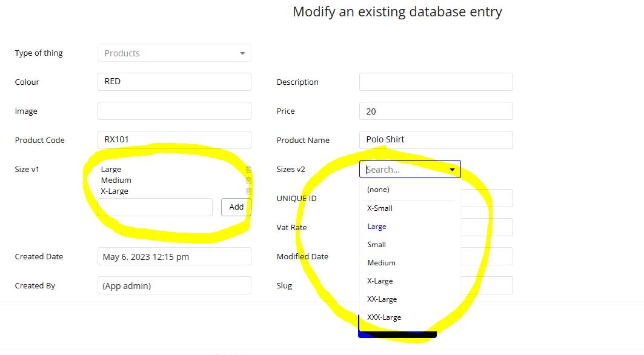The height and width of the screenshot is (355, 644).
Task: Choose X-Small from the size list
Action: pos(380,208)
